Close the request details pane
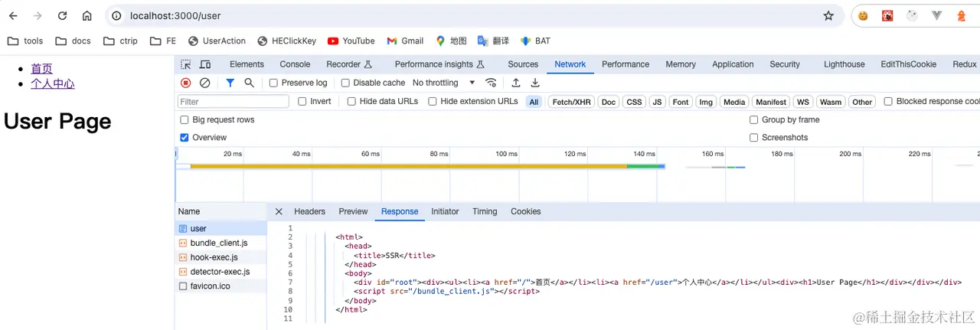Screen dimensions: 980x330 tap(279, 211)
